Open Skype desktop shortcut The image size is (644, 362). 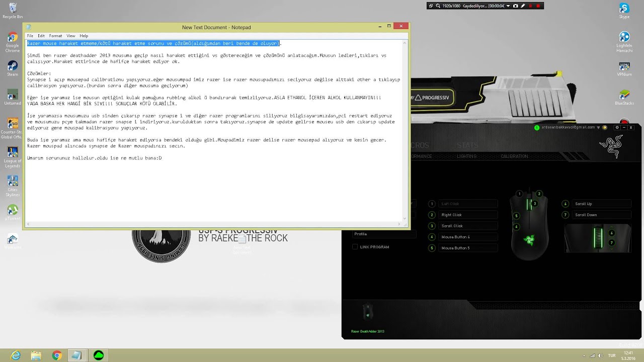[x=624, y=11]
